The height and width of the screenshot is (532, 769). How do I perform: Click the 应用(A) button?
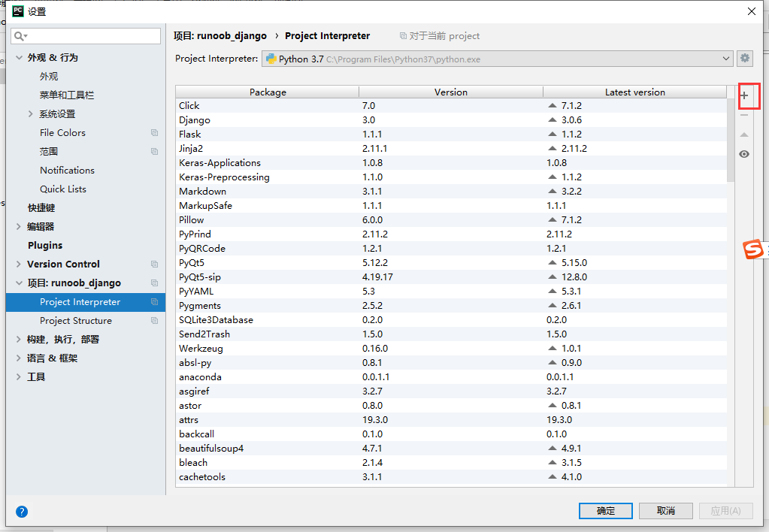(x=726, y=511)
